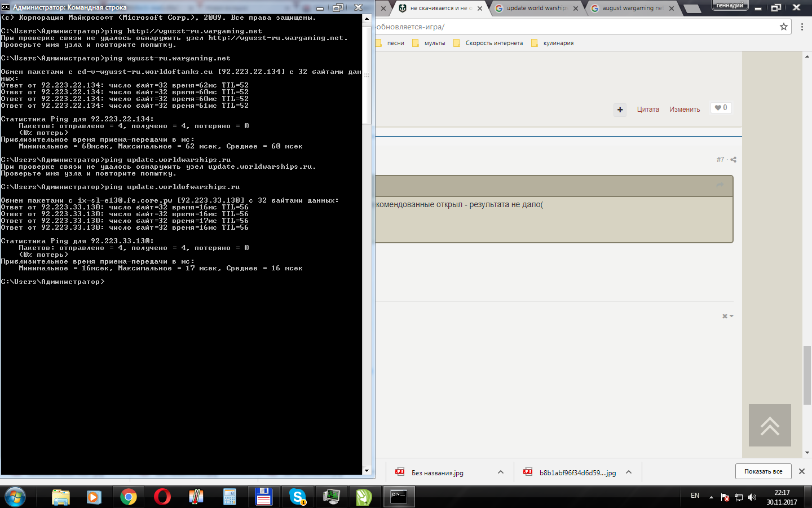The width and height of the screenshot is (812, 508).
Task: Click the share icon next to #7
Action: [x=733, y=160]
